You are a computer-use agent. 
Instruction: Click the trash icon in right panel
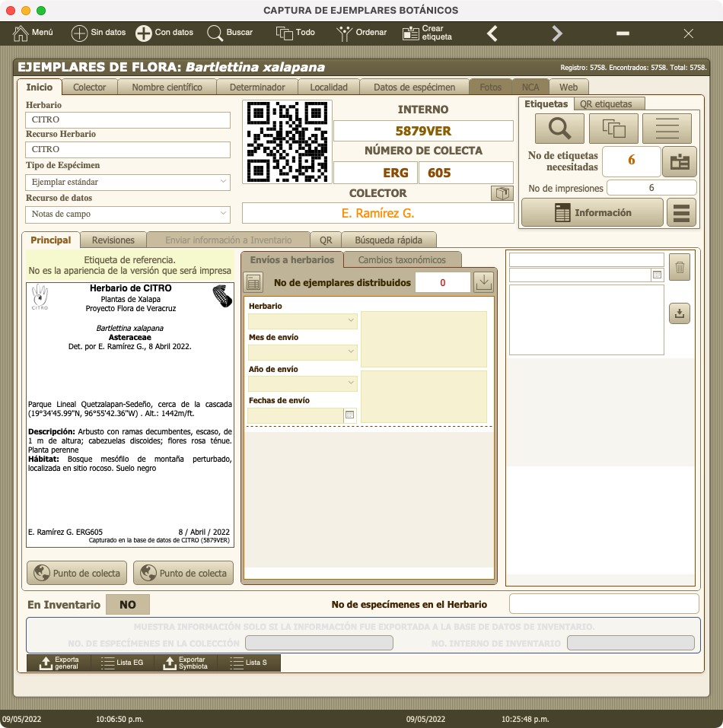click(x=680, y=268)
